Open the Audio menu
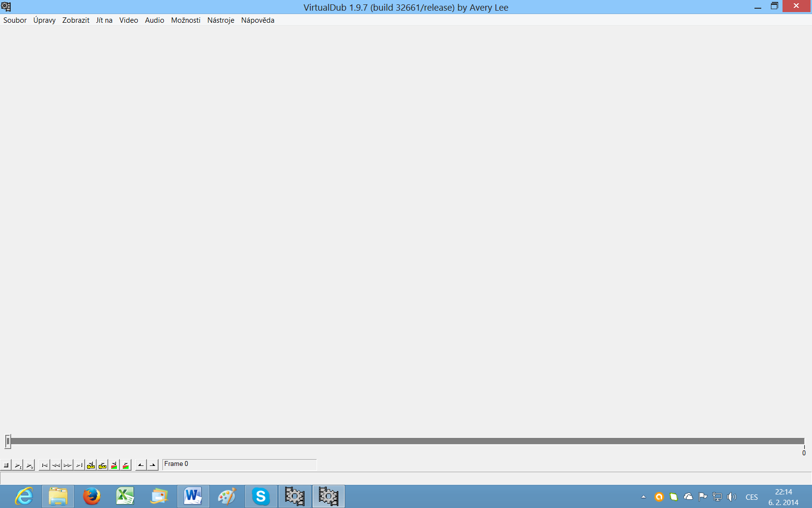 (155, 20)
